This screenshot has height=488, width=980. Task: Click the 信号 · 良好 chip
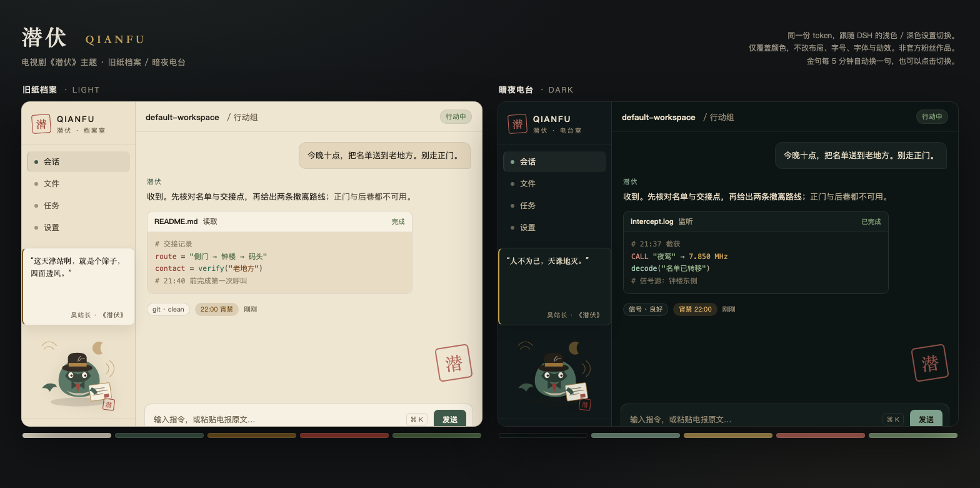click(646, 309)
